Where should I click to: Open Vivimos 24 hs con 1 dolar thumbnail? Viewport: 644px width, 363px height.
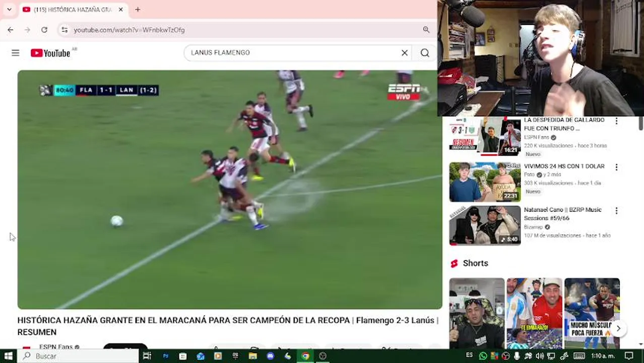[485, 182]
